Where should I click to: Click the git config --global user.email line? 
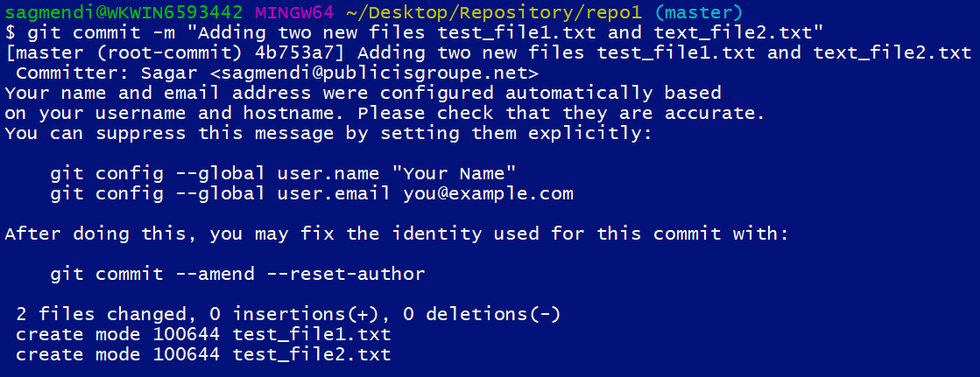[x=312, y=193]
